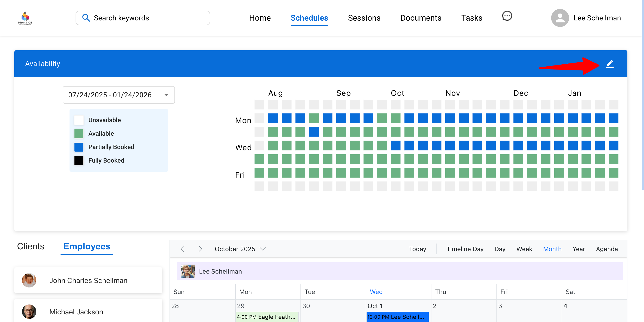Go to next month arrow

click(x=200, y=249)
